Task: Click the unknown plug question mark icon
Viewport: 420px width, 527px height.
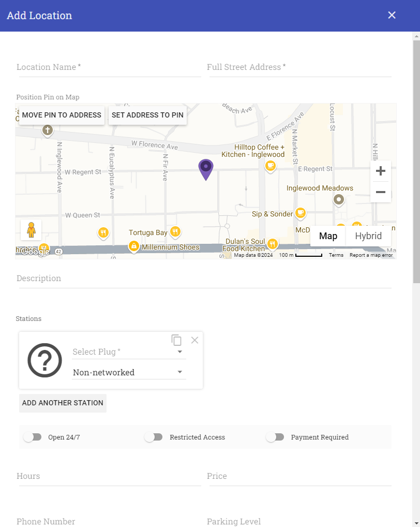Action: coord(44,360)
